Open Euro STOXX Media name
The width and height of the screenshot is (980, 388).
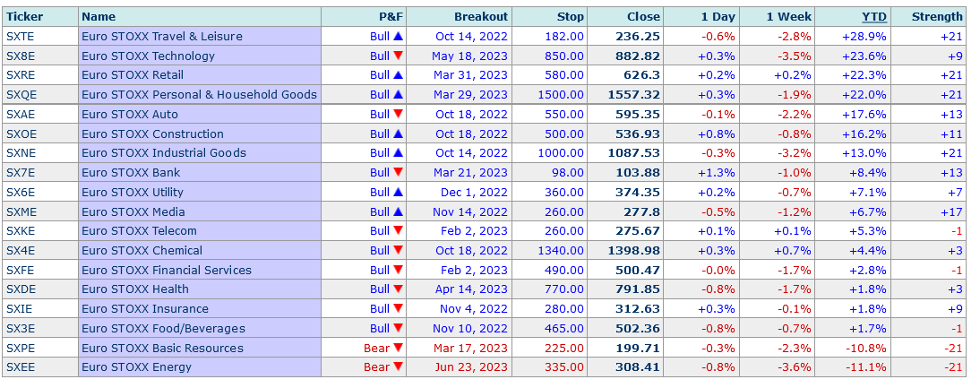coord(133,211)
